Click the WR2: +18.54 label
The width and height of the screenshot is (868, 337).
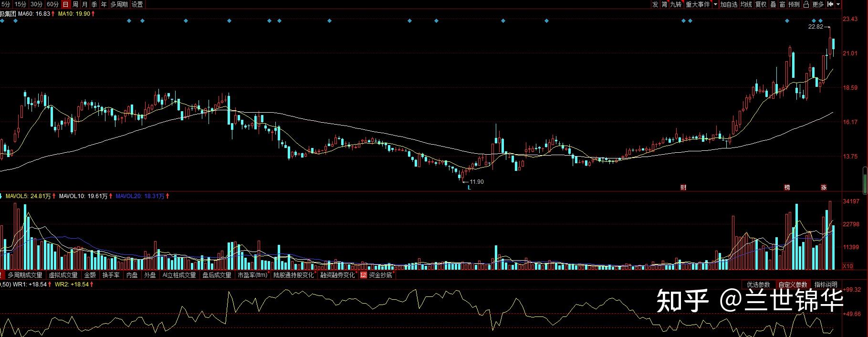coord(73,284)
